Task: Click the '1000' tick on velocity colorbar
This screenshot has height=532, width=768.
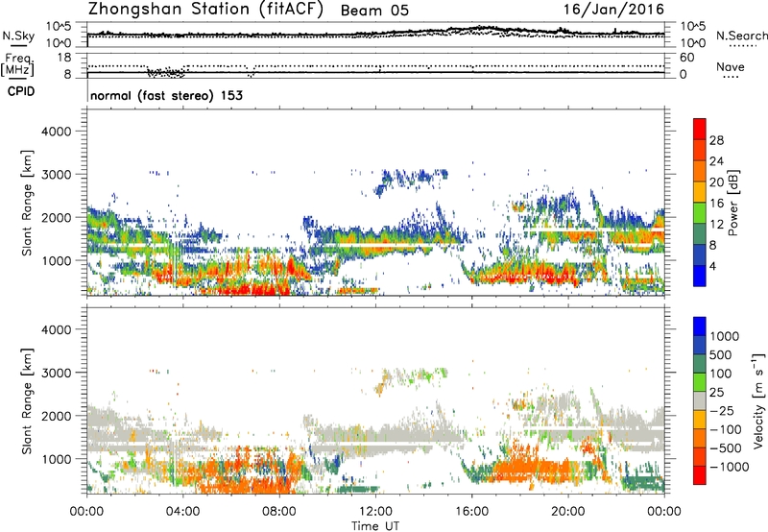Action: [x=725, y=336]
